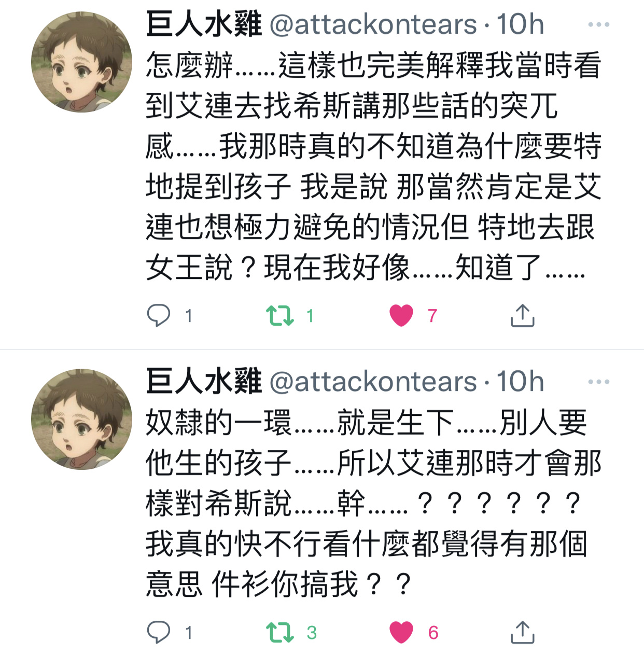Open the first tweet's profile avatar
This screenshot has width=644, height=656.
point(82,62)
